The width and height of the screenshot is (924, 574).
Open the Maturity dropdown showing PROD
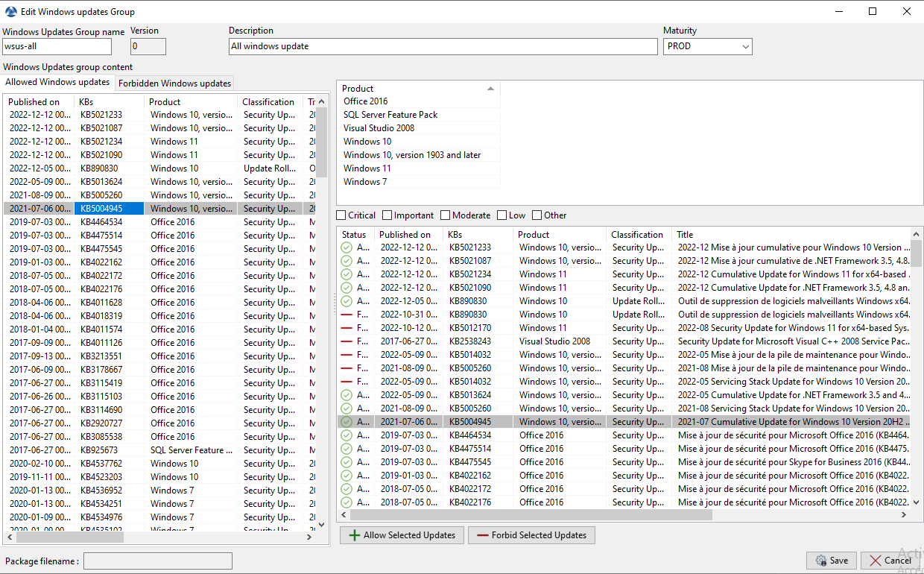pyautogui.click(x=745, y=46)
